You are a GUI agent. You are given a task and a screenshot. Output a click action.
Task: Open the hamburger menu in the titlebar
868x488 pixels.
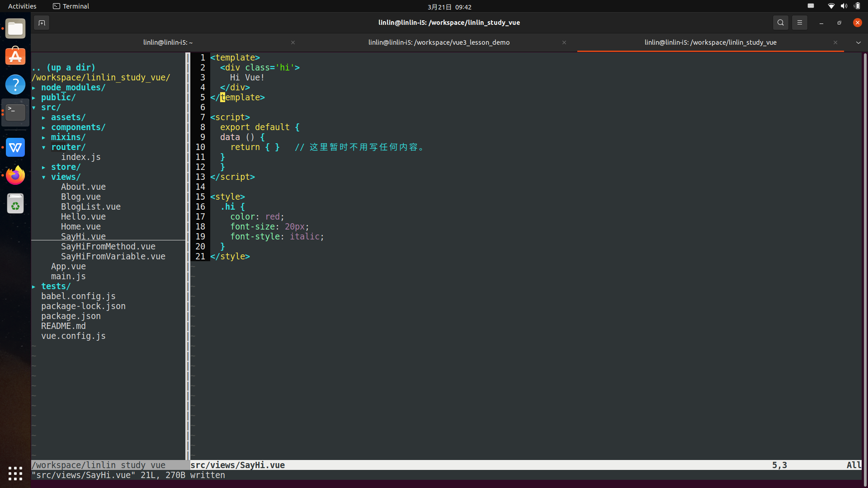pos(799,23)
